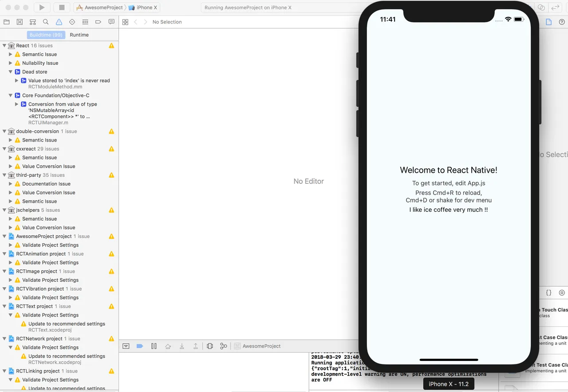
Task: Run the AwesomeProject build
Action: click(42, 8)
